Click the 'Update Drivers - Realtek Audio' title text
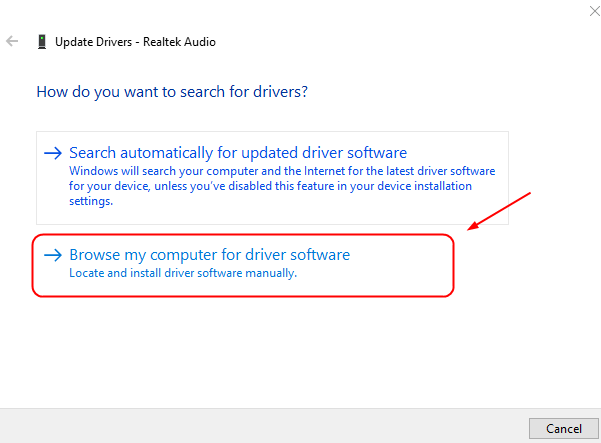This screenshot has width=601, height=443. (x=135, y=42)
